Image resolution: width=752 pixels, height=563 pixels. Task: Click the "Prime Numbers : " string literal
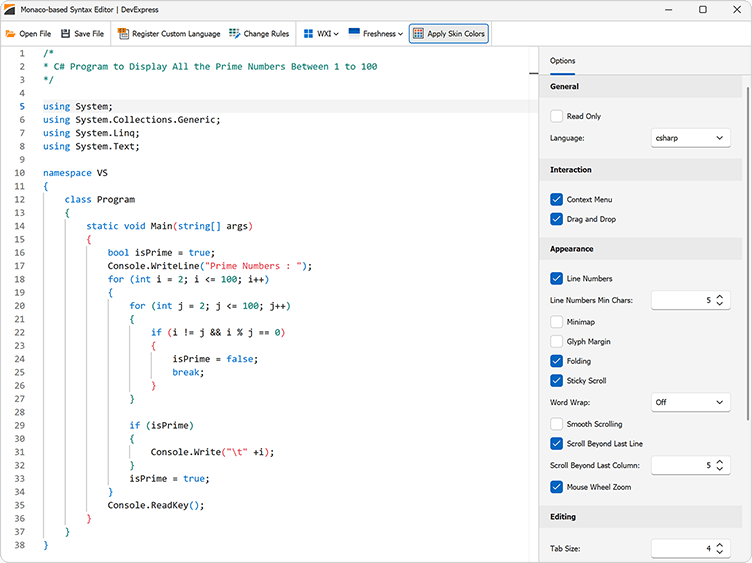pos(256,266)
